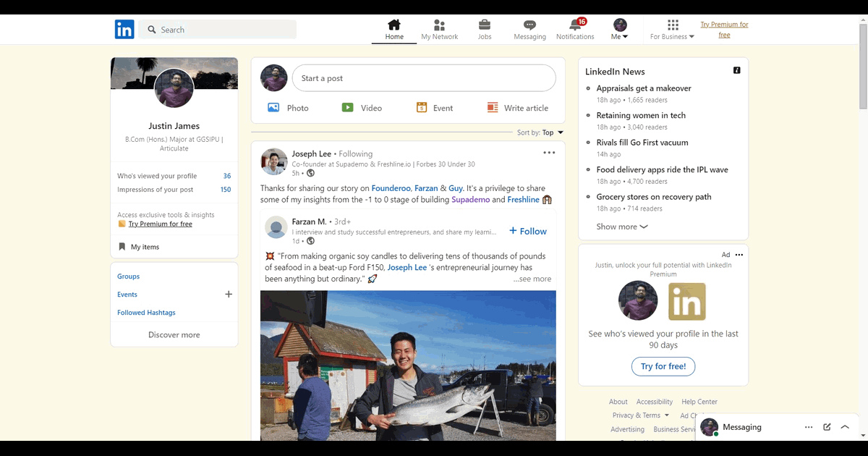Click Justin James sidebar profile picture
The width and height of the screenshot is (868, 456).
point(174,88)
